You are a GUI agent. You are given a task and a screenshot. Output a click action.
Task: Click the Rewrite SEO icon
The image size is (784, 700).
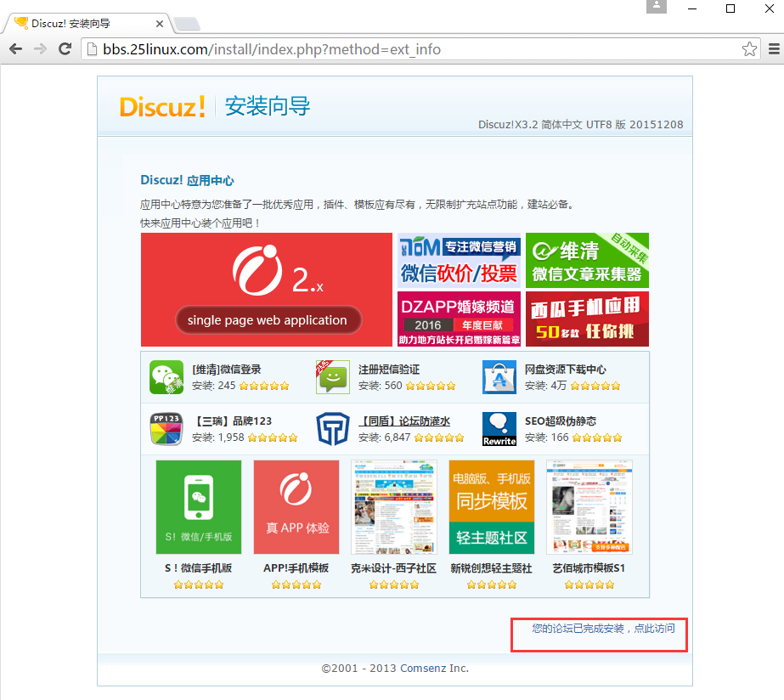(x=499, y=429)
